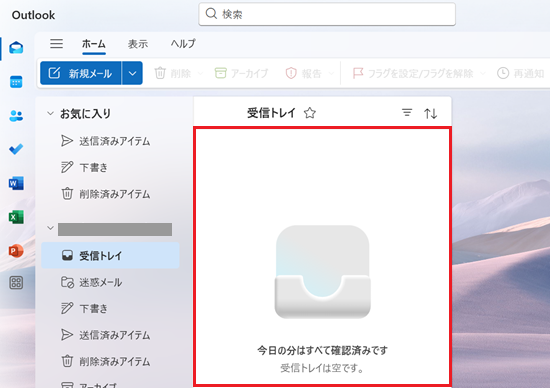Add 受信トレイ to favorites with star icon

310,113
